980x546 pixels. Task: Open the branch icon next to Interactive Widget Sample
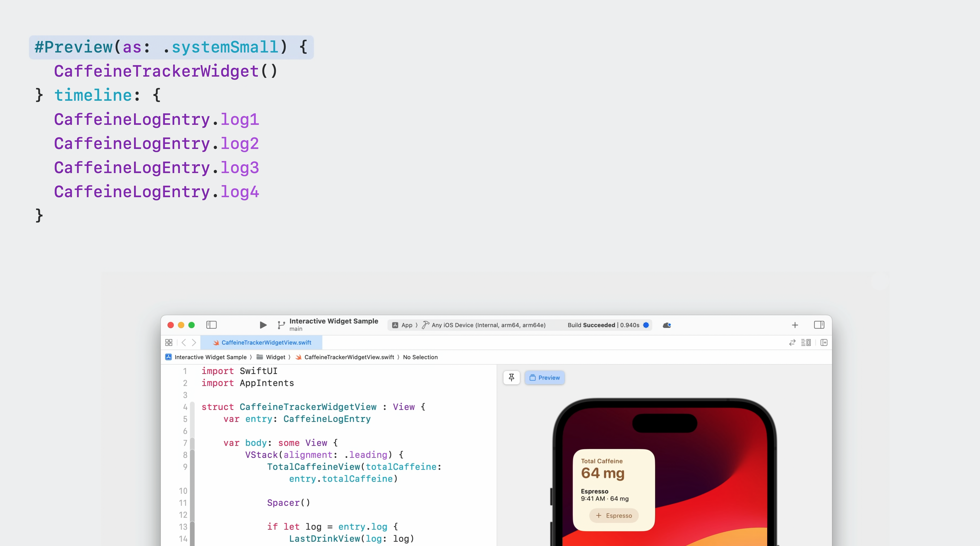point(281,325)
